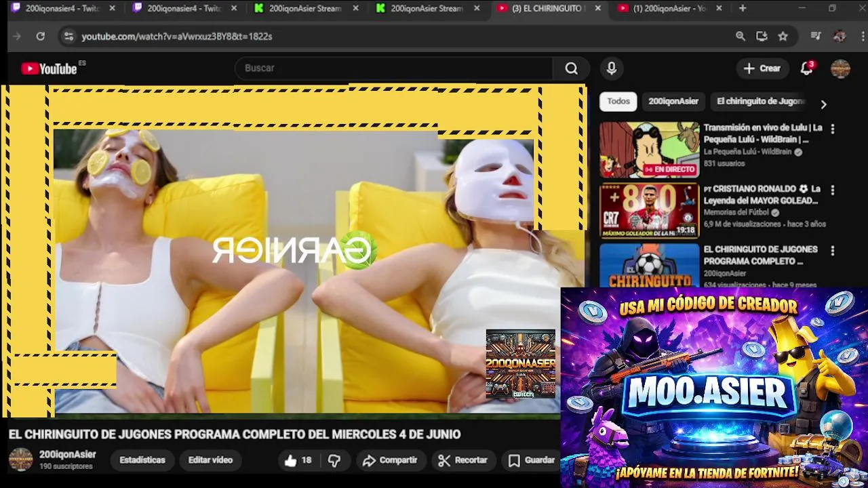
Task: Open options for Cristiano Ronaldo video
Action: coord(833,190)
